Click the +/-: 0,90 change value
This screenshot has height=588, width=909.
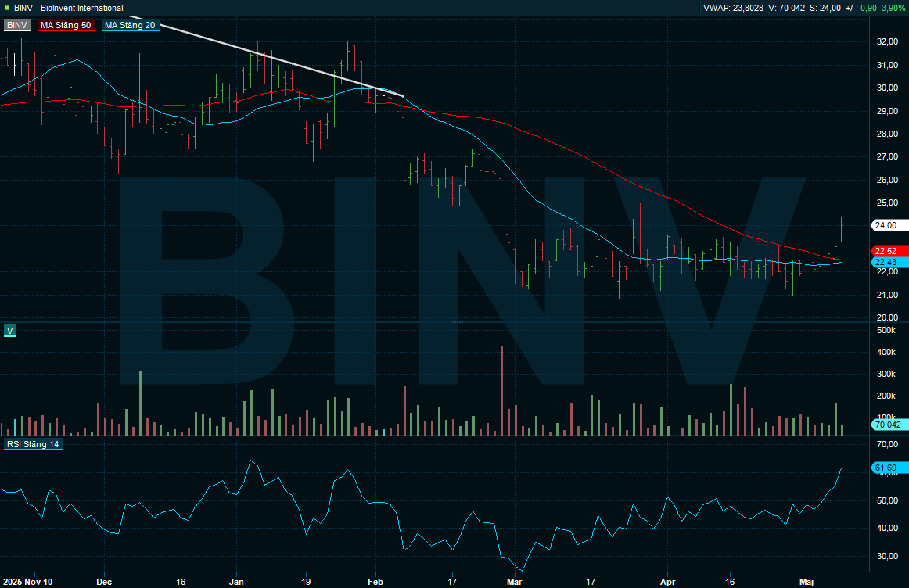pyautogui.click(x=860, y=8)
